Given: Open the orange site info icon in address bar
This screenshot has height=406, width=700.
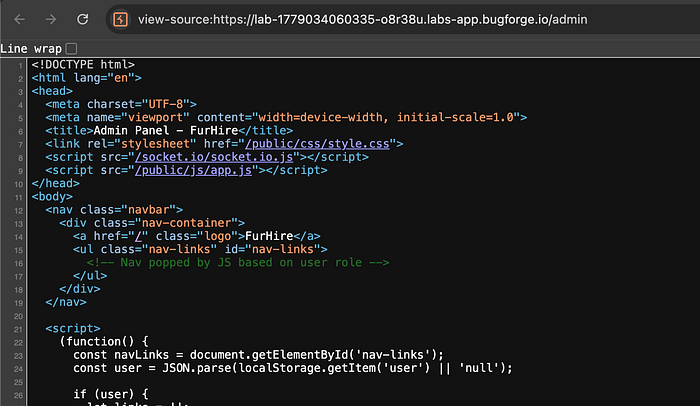Looking at the screenshot, I should pyautogui.click(x=120, y=19).
